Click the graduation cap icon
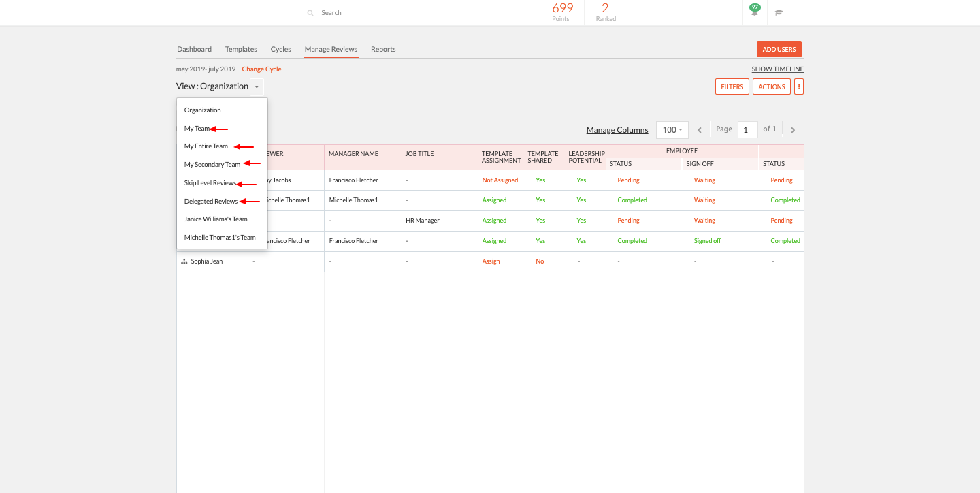 (779, 12)
